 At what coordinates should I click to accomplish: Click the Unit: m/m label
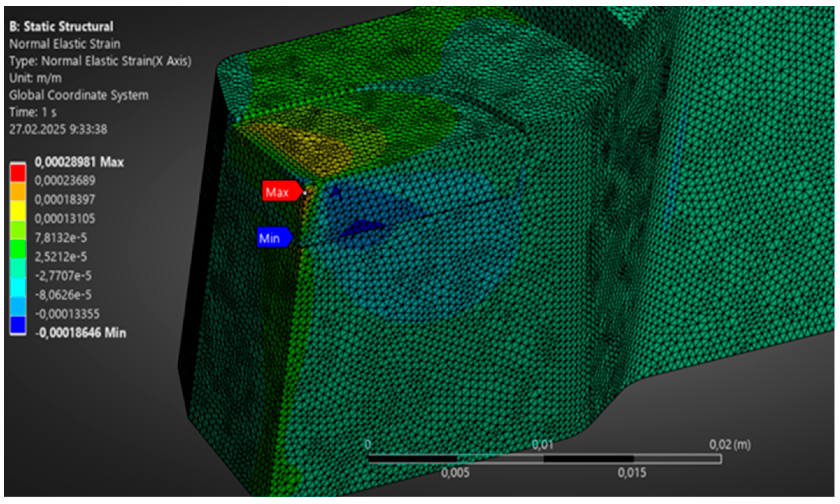click(x=35, y=78)
